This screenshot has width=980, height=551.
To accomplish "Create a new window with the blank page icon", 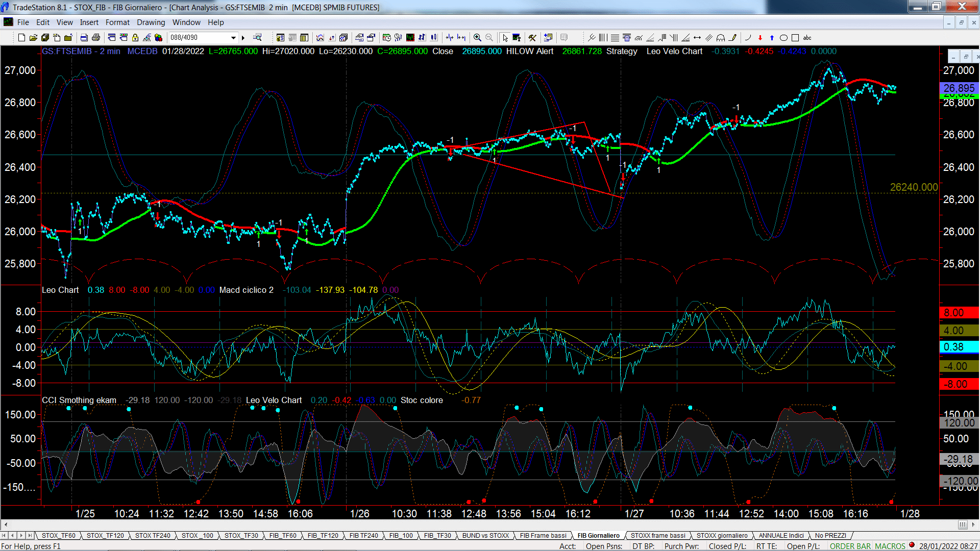I will (21, 38).
